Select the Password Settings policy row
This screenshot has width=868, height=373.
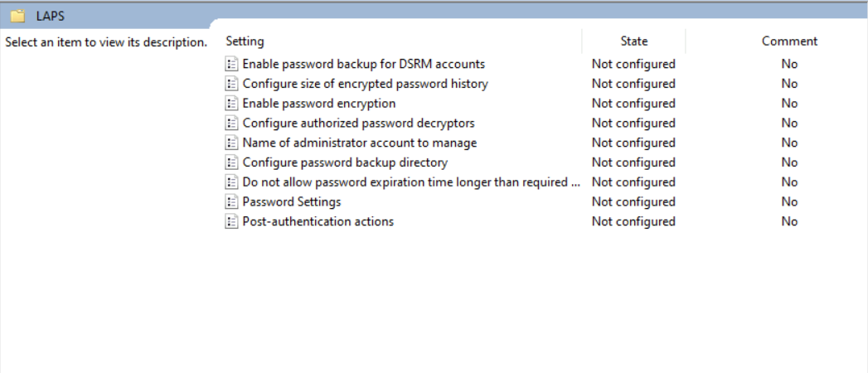(x=545, y=201)
